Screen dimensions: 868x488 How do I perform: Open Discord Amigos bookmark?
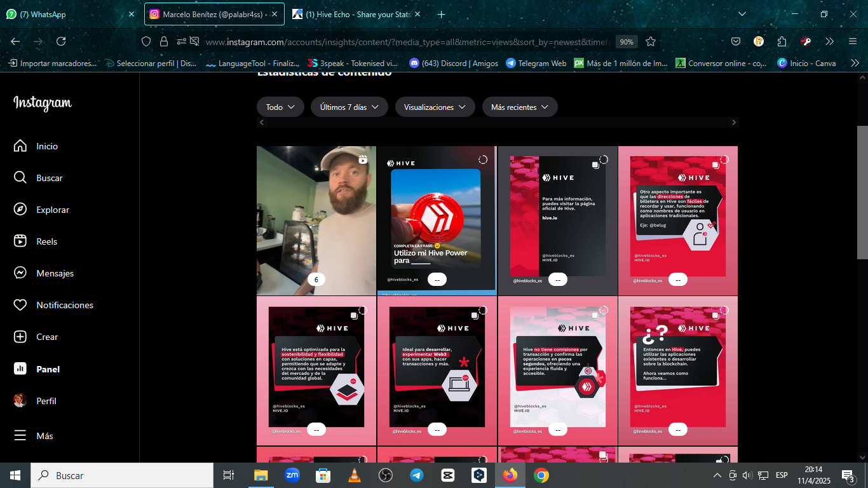[x=454, y=63]
